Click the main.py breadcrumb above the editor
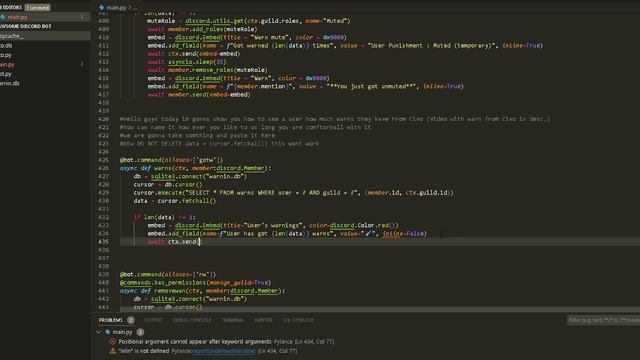 (x=116, y=7)
